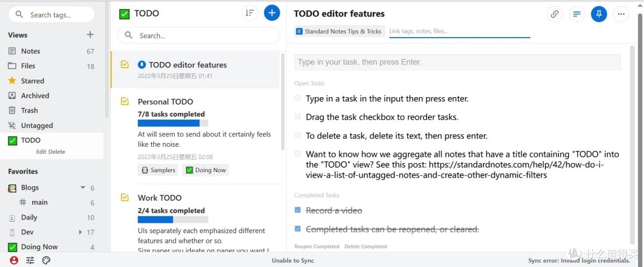Image resolution: width=644 pixels, height=267 pixels.
Task: Open the preferences sliders icon
Action: [x=30, y=260]
